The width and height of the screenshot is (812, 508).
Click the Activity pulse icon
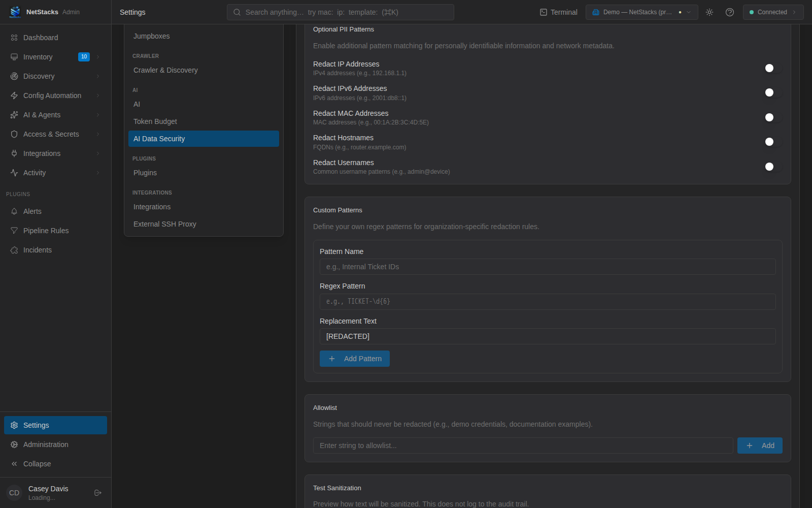coord(14,173)
